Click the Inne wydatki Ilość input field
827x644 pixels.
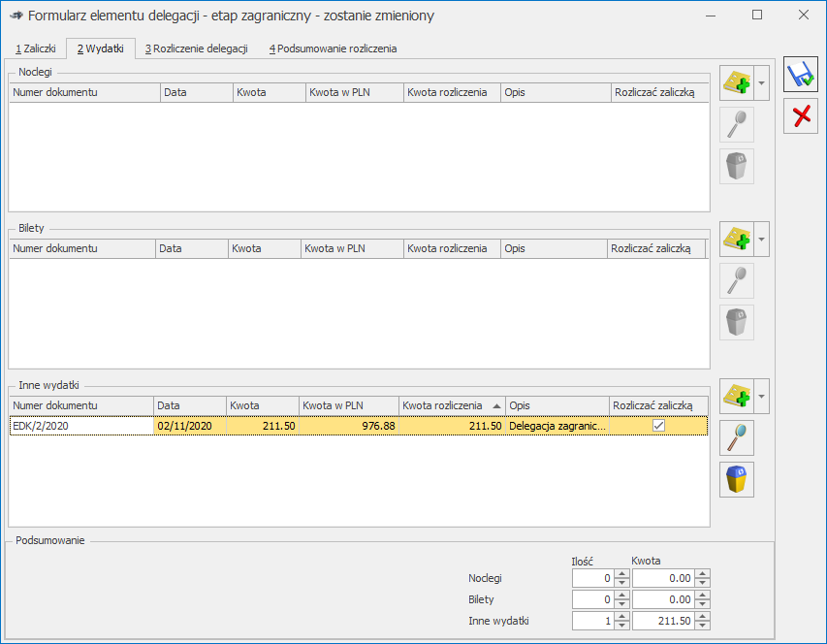[593, 621]
